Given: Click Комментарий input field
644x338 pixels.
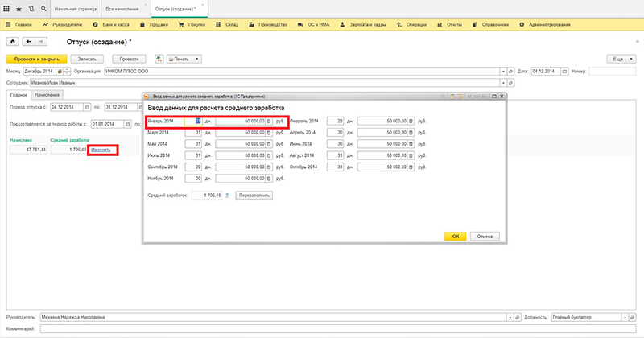Looking at the screenshot, I should pos(338,328).
